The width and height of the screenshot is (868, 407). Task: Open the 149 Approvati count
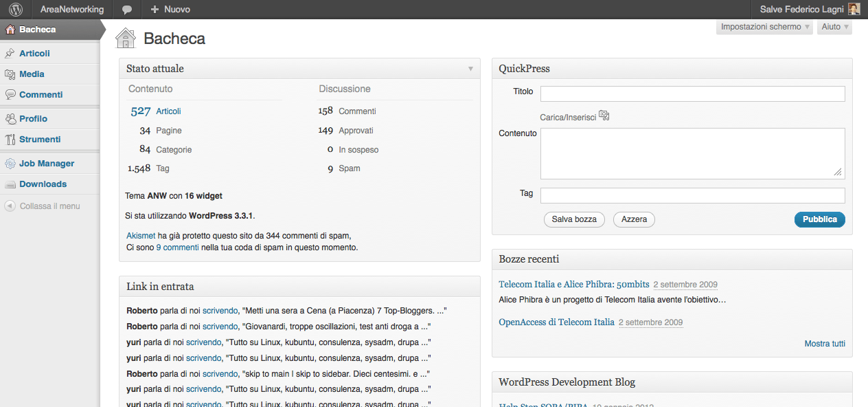[325, 130]
